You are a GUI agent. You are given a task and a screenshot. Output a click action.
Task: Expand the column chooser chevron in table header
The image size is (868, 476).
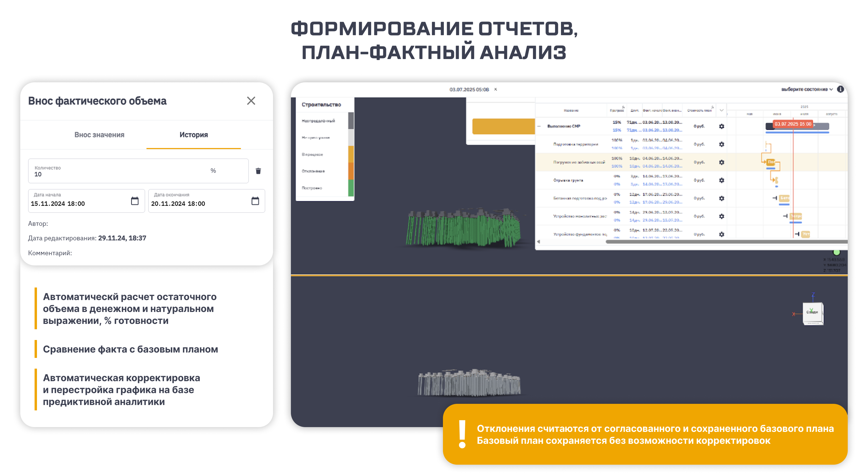coord(721,110)
